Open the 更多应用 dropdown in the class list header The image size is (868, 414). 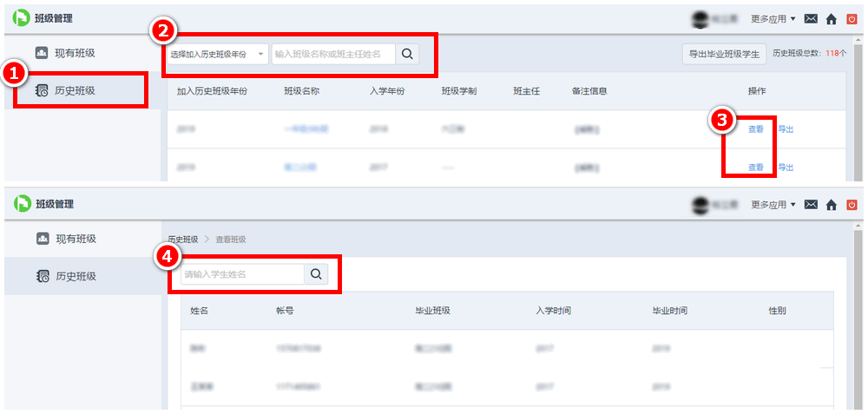[773, 19]
